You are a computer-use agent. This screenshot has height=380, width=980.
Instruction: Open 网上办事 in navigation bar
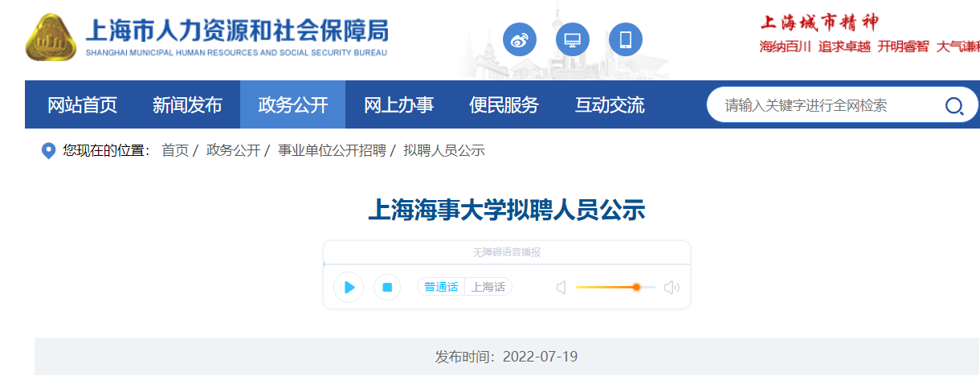[x=398, y=104]
